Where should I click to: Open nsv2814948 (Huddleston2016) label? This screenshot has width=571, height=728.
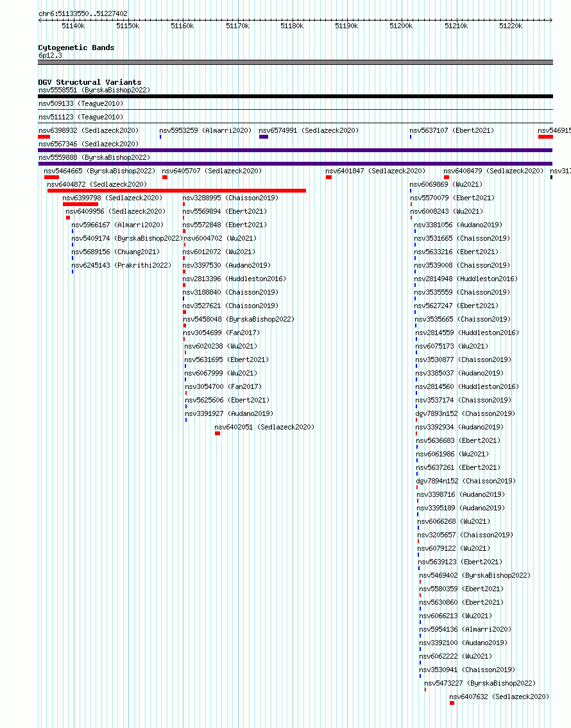(466, 279)
